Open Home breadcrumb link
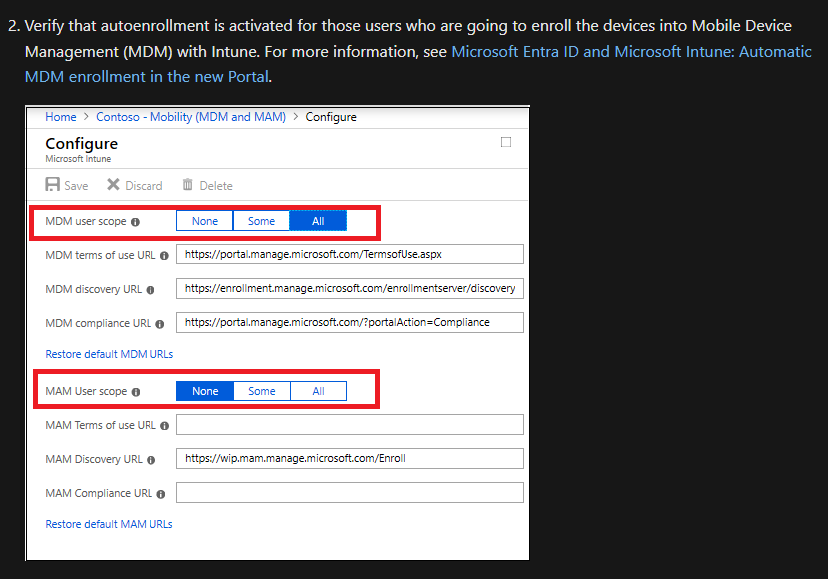Screen dimensions: 828x579 click(61, 117)
